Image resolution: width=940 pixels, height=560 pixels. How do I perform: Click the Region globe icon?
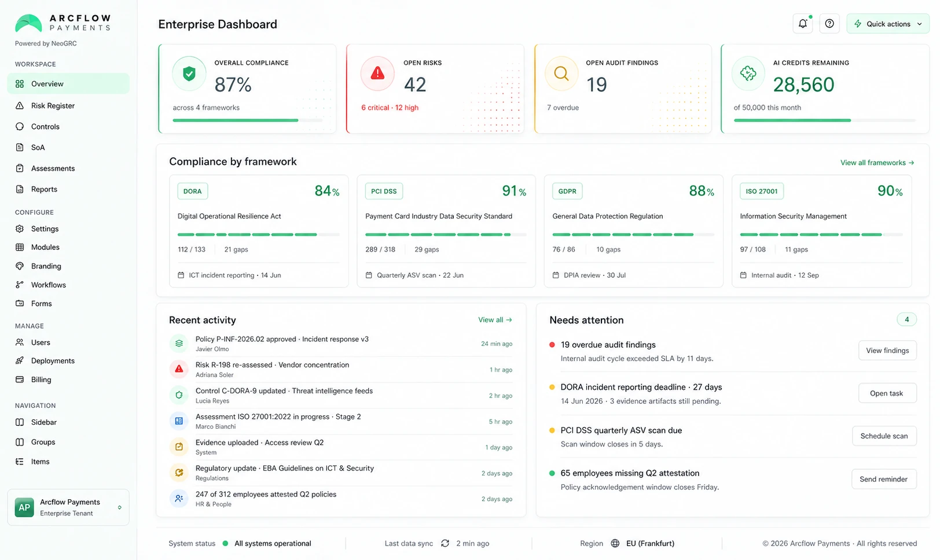(615, 543)
